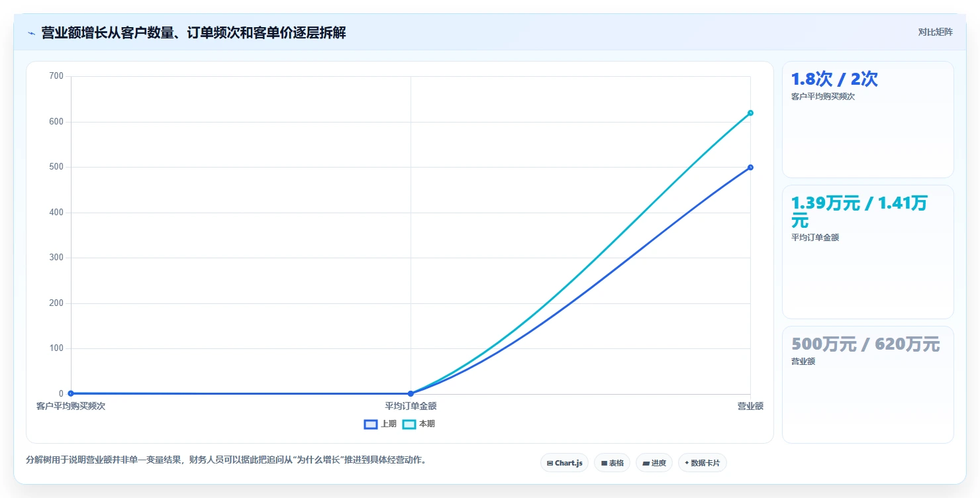Click the lightning icon beside the title
The height and width of the screenshot is (498, 980).
pos(31,33)
